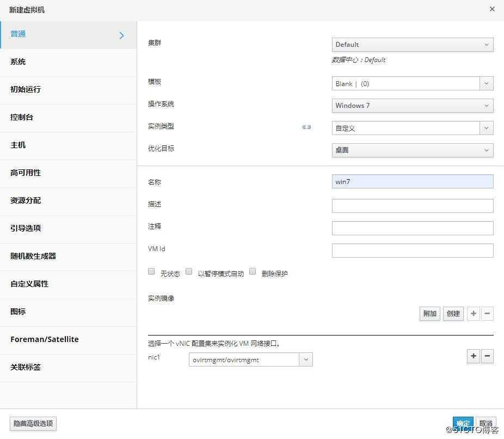504x439 pixels.
Task: Expand the nic1 ovirtmgmt dropdown
Action: (x=306, y=359)
